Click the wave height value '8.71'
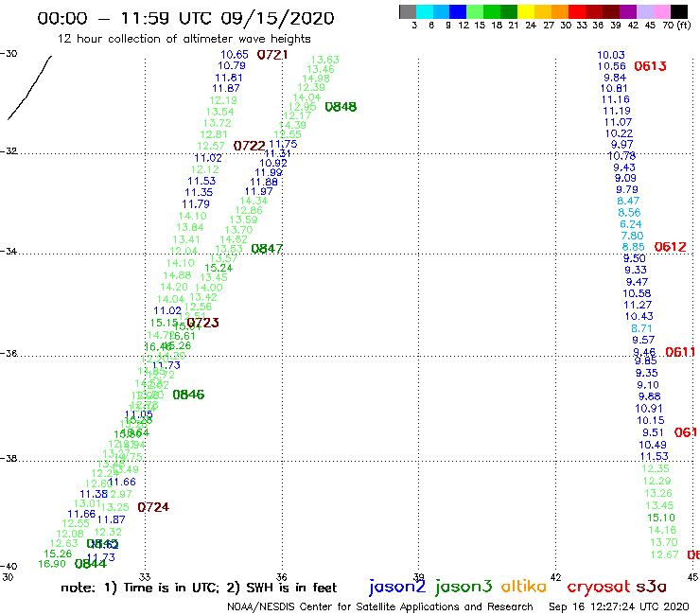 tap(642, 328)
